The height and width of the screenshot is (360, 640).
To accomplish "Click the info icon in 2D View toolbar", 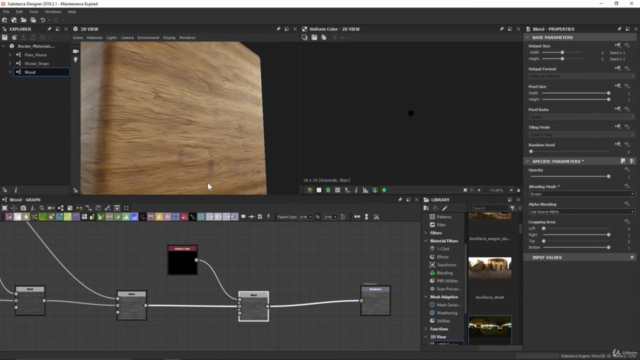I will pos(356,190).
